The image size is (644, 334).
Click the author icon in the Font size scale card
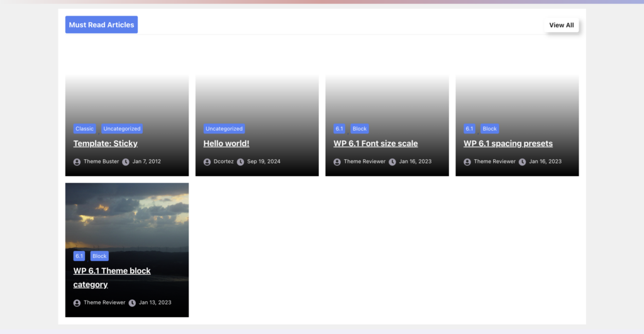[x=337, y=162]
